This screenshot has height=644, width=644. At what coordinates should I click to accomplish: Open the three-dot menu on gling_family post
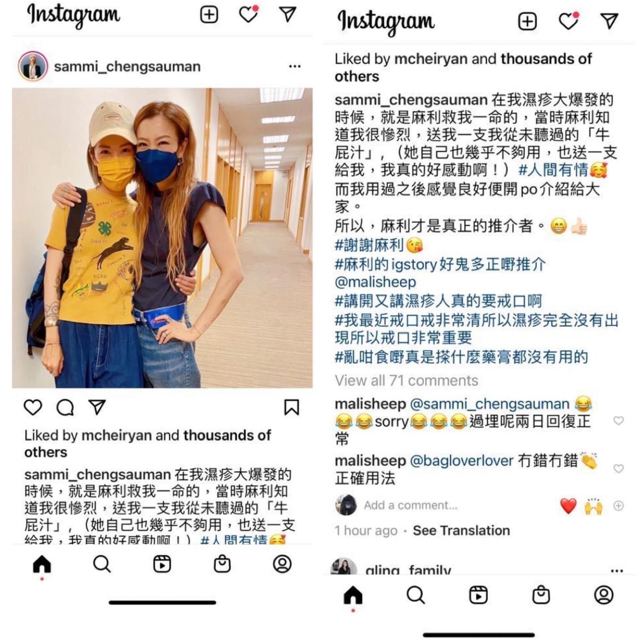(617, 571)
